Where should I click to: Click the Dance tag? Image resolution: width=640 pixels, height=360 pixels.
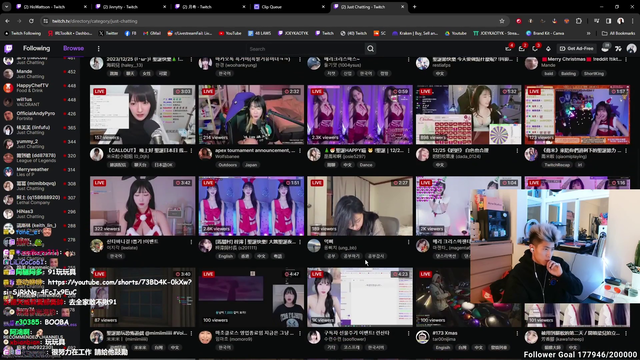366,165
